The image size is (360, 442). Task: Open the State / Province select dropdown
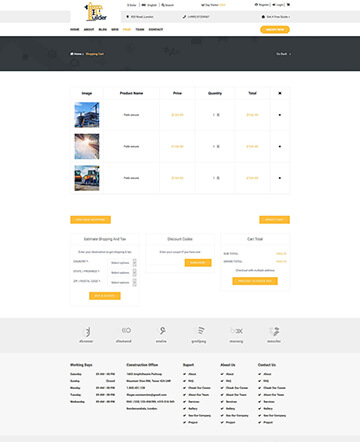pos(123,273)
